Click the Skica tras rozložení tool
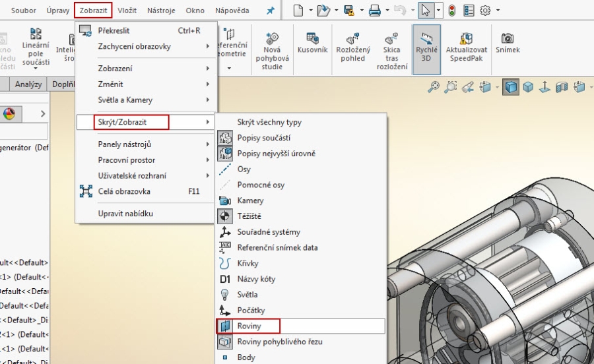Image resolution: width=594 pixels, height=364 pixels. [391, 49]
